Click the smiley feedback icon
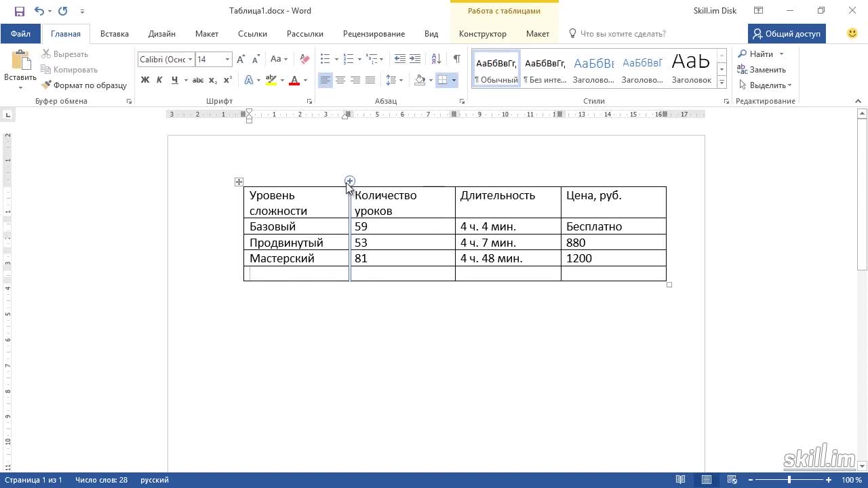 click(x=852, y=33)
